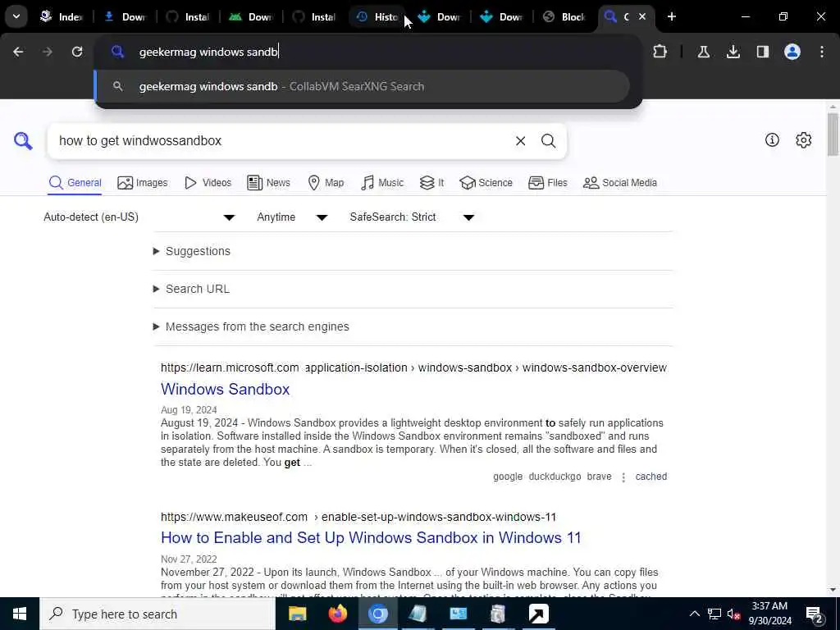Open a new browser tab
840x630 pixels.
click(x=672, y=16)
